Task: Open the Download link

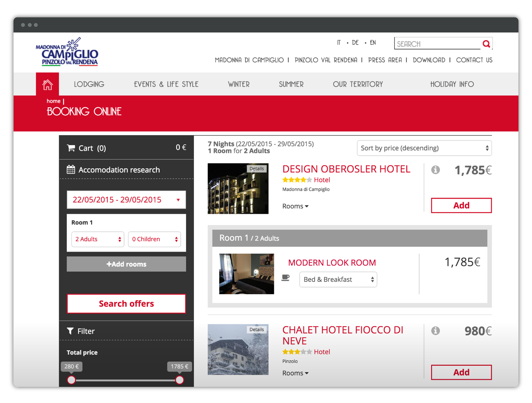Action: pyautogui.click(x=429, y=60)
